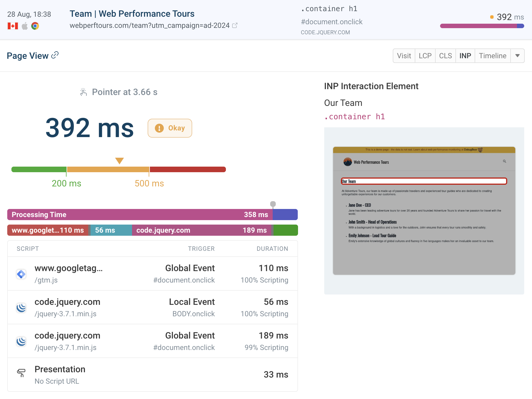The image size is (532, 399).
Task: Select the Presentation No Script URL row
Action: 153,375
